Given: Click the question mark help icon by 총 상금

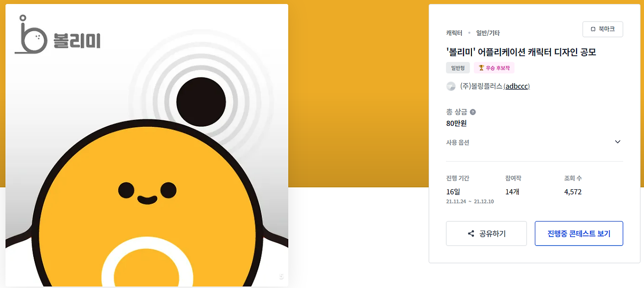Looking at the screenshot, I should pyautogui.click(x=472, y=112).
